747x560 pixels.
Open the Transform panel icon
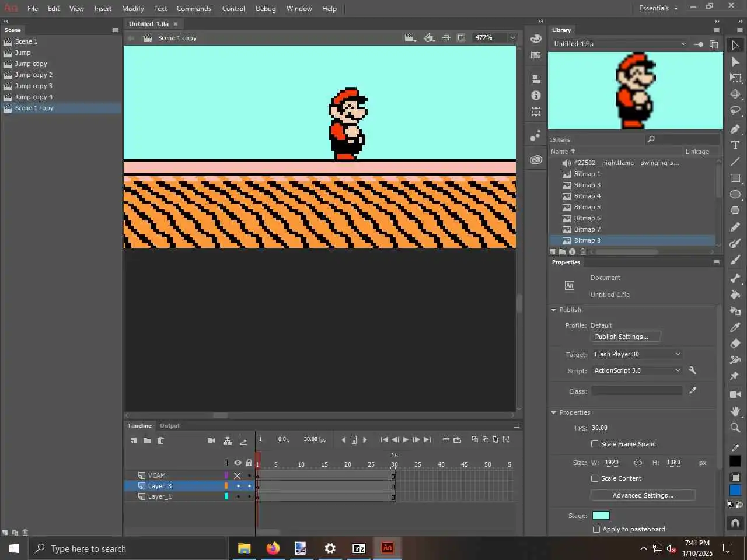point(536,111)
